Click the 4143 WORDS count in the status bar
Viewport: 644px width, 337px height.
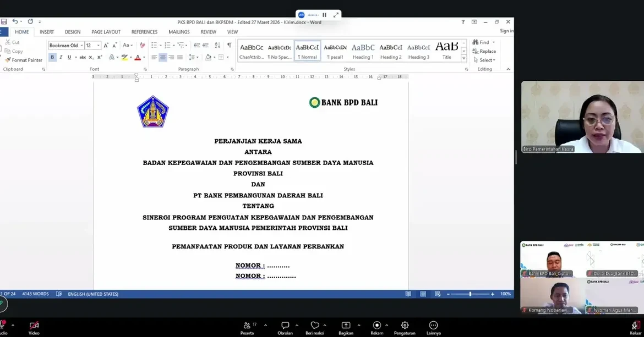click(x=35, y=294)
